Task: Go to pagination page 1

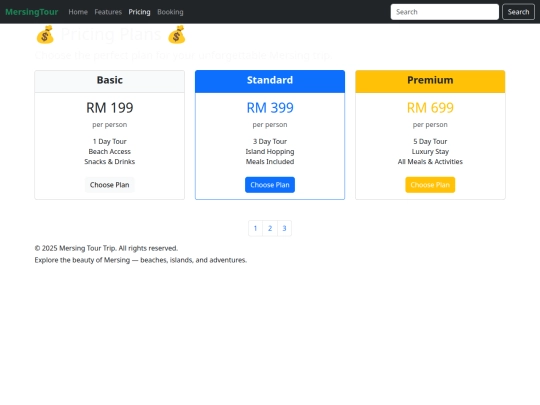Action: coord(256,228)
